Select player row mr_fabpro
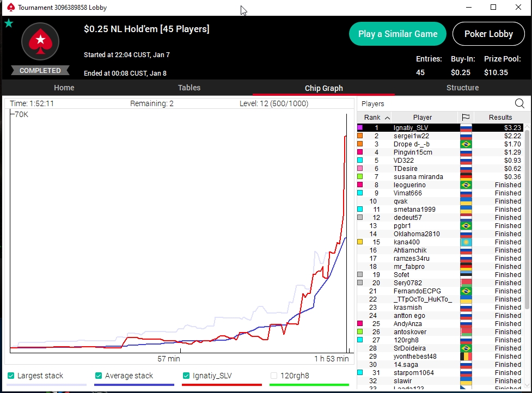The image size is (532, 393). [x=440, y=267]
